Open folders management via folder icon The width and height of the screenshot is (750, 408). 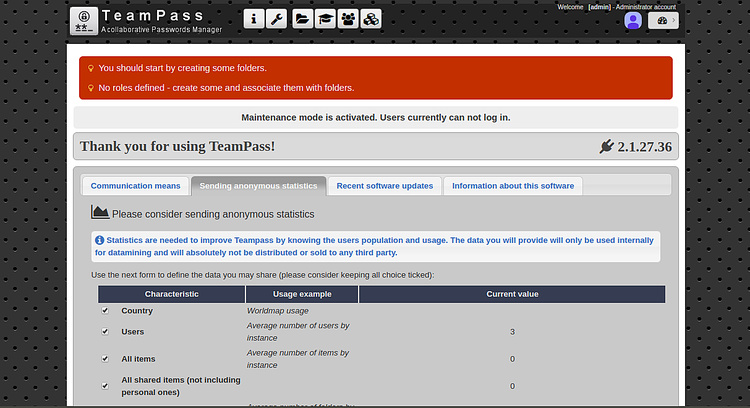click(302, 19)
